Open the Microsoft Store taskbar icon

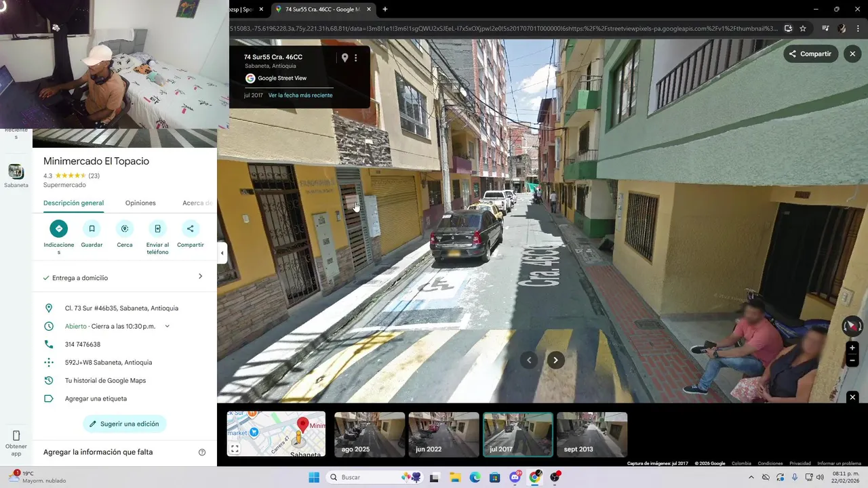click(x=494, y=477)
